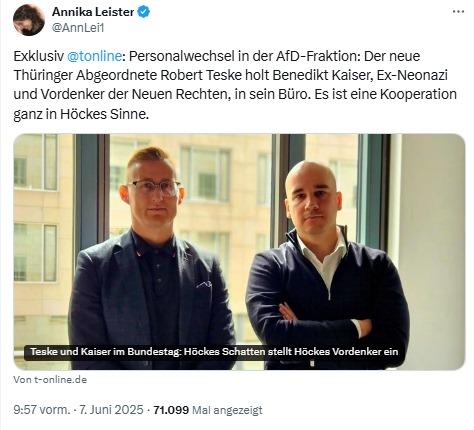Select the 71.099 view count
Screen dimensions: 474x430
click(x=171, y=410)
